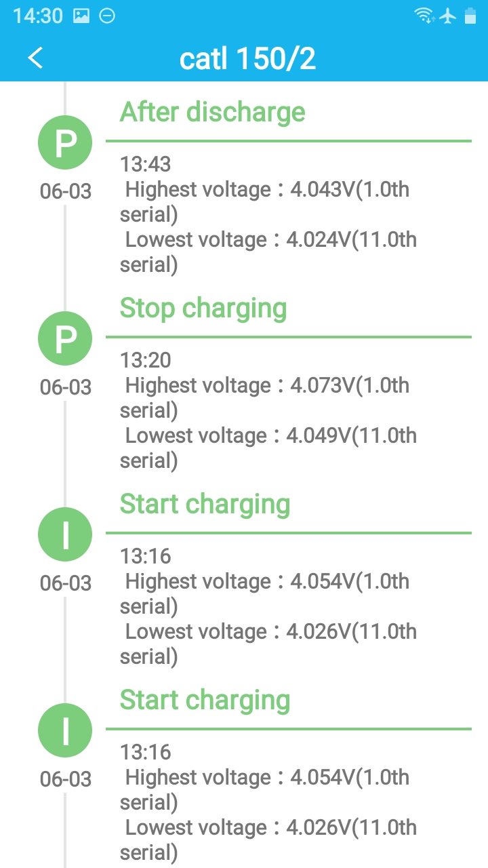Tap the P icon beside Stop charging
Screen dimensions: 488x868
pos(65,338)
